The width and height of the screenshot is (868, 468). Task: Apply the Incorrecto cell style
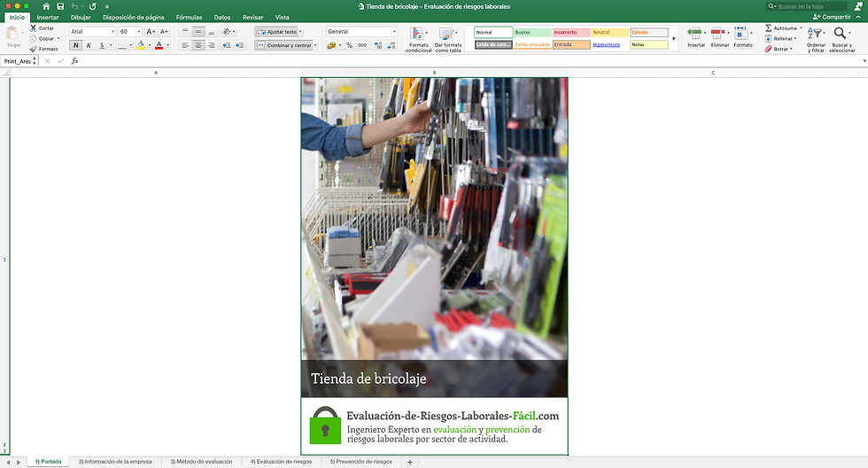point(570,32)
